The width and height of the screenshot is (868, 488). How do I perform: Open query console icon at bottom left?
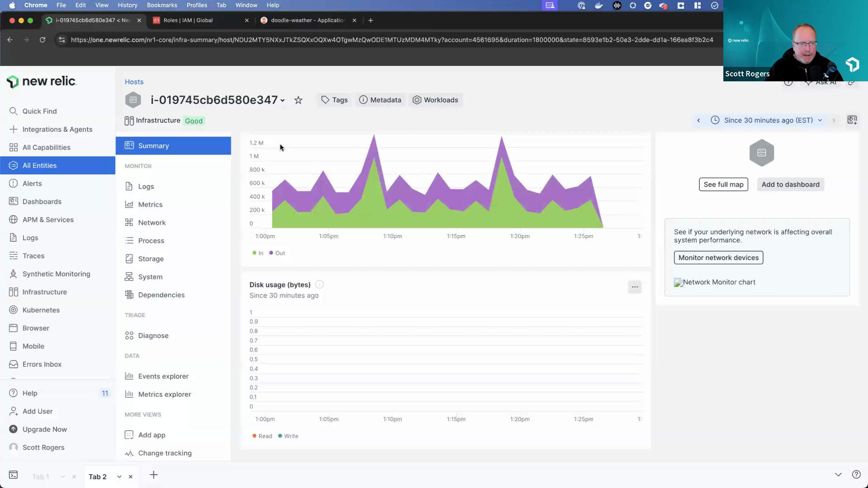pyautogui.click(x=14, y=475)
